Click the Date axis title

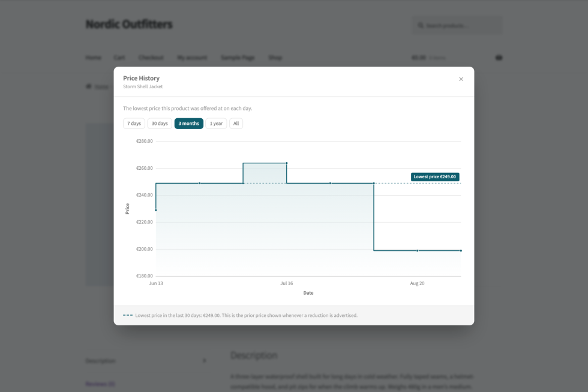(308, 293)
